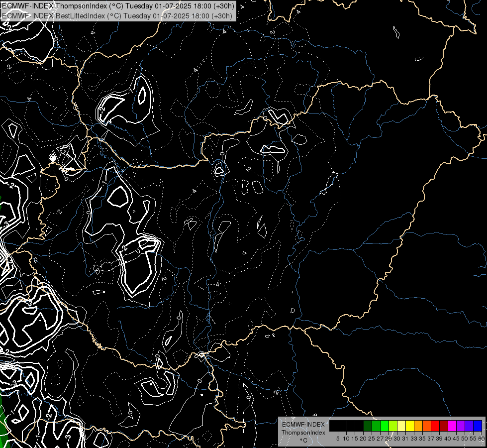Click the magenta 40–45 legend swatch
This screenshot has height=448, width=487.
tap(452, 426)
